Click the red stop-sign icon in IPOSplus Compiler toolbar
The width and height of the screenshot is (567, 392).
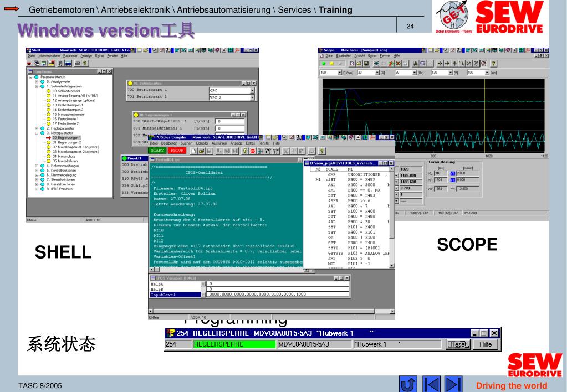(252, 151)
